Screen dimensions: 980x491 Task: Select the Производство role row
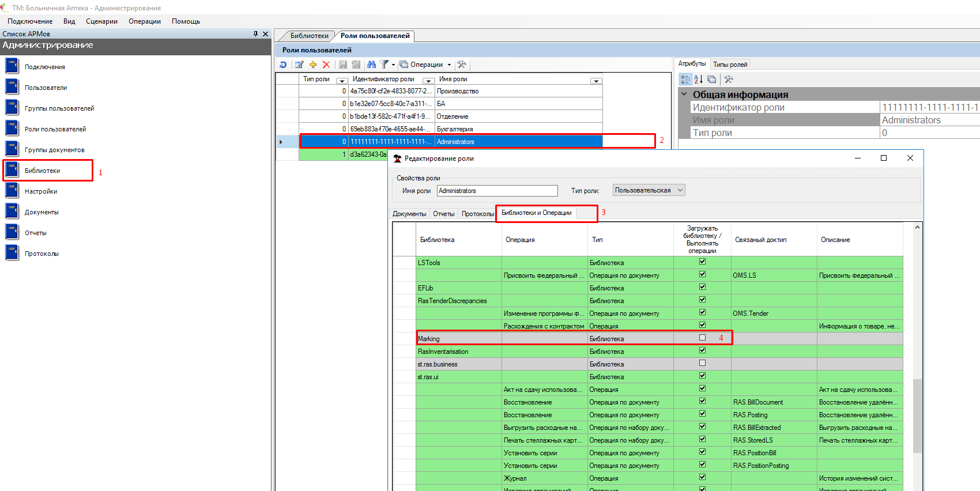pos(451,91)
